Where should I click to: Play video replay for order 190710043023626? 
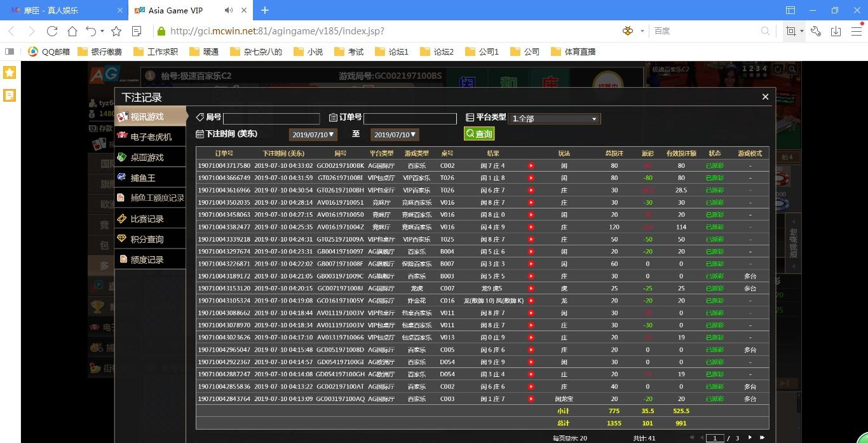pyautogui.click(x=531, y=337)
